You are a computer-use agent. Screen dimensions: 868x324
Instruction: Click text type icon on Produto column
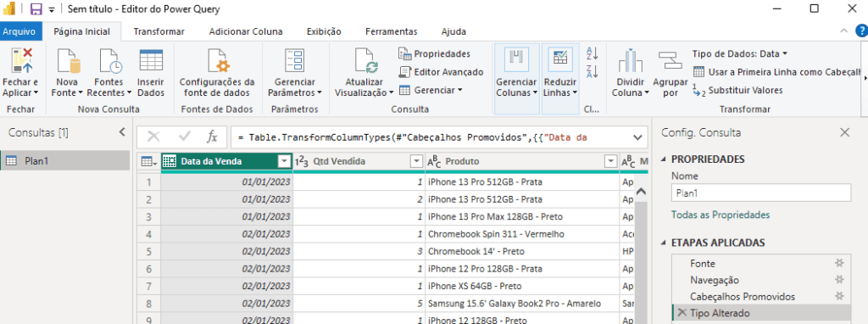click(433, 161)
